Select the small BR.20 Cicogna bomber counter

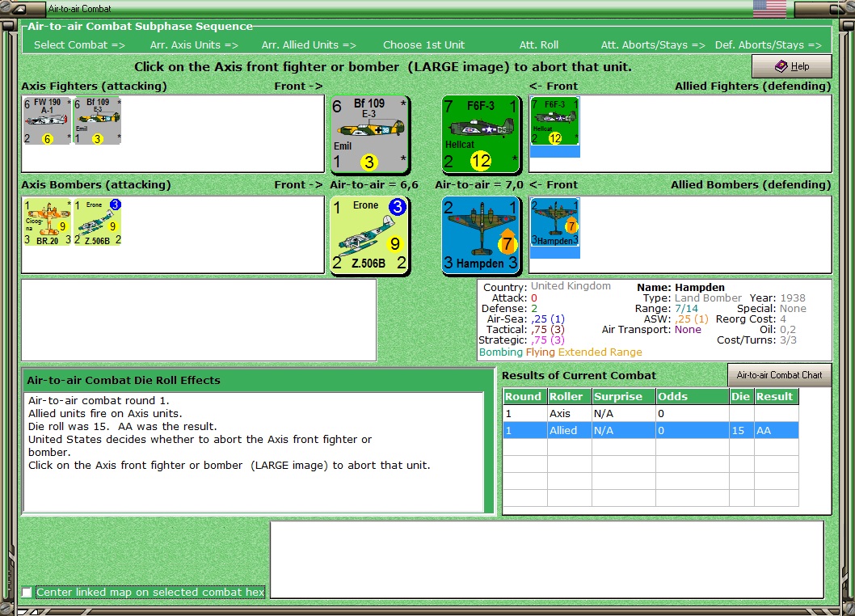(x=47, y=222)
